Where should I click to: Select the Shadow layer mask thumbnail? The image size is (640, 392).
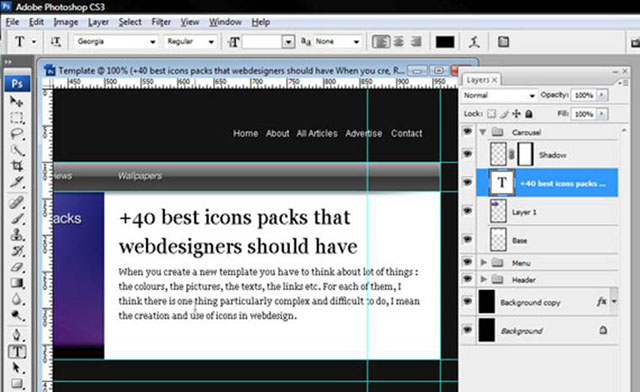point(525,154)
